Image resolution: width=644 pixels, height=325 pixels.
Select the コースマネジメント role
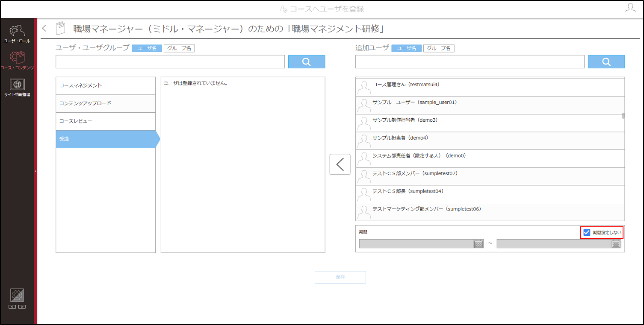[x=106, y=85]
